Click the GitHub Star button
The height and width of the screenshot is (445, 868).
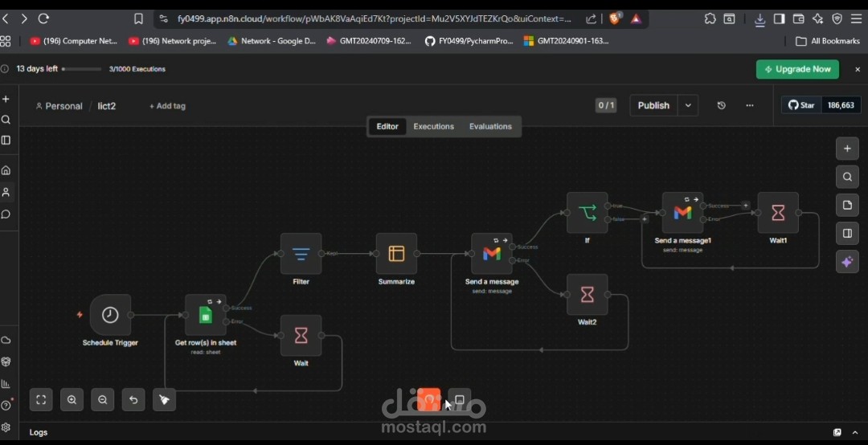tap(801, 105)
